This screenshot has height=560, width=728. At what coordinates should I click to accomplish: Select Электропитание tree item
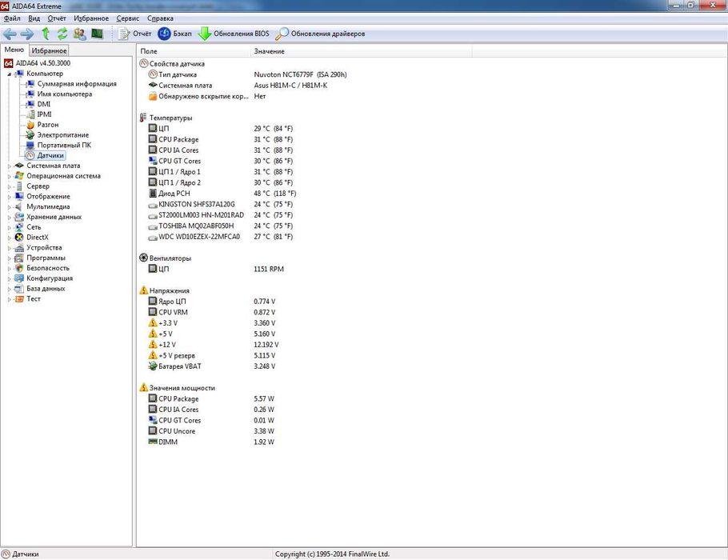[x=62, y=134]
